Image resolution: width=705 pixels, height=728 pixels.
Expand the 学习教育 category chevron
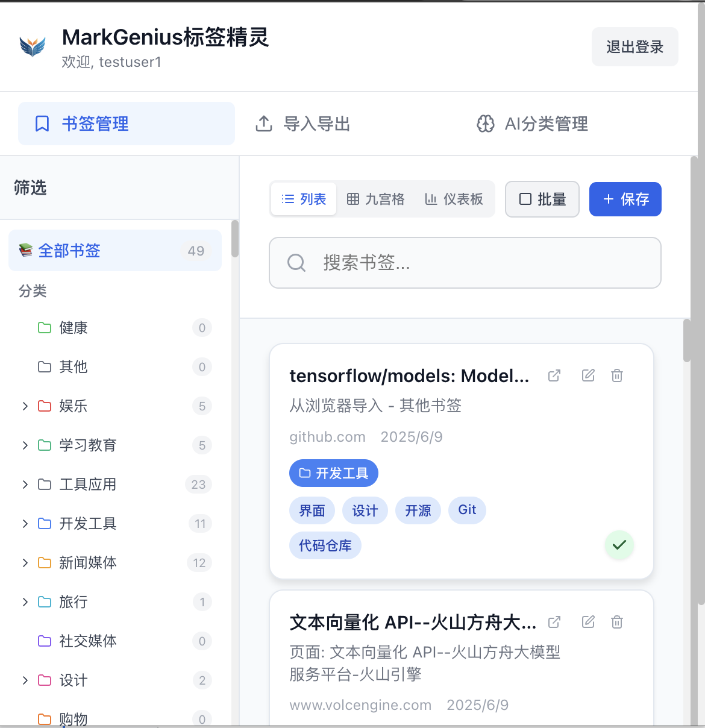tap(25, 445)
